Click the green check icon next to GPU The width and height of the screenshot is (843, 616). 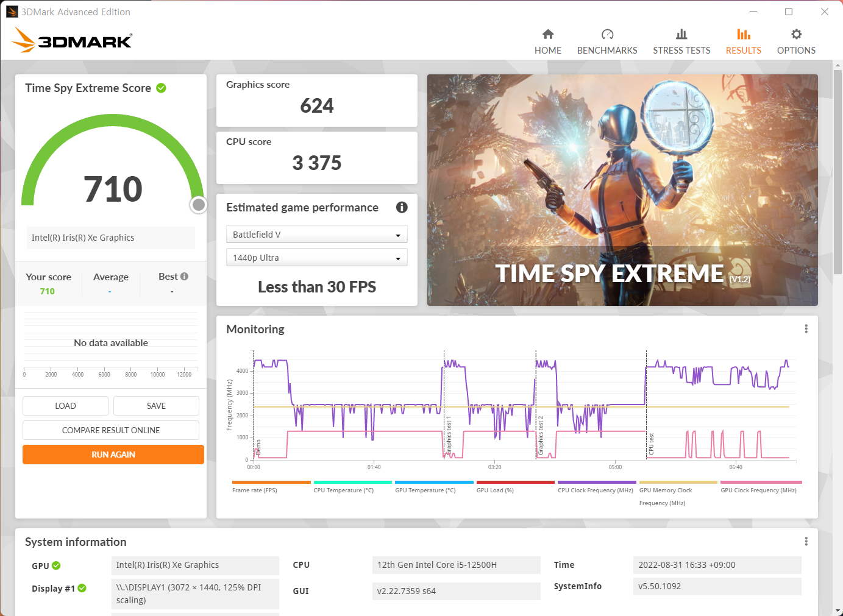point(56,565)
